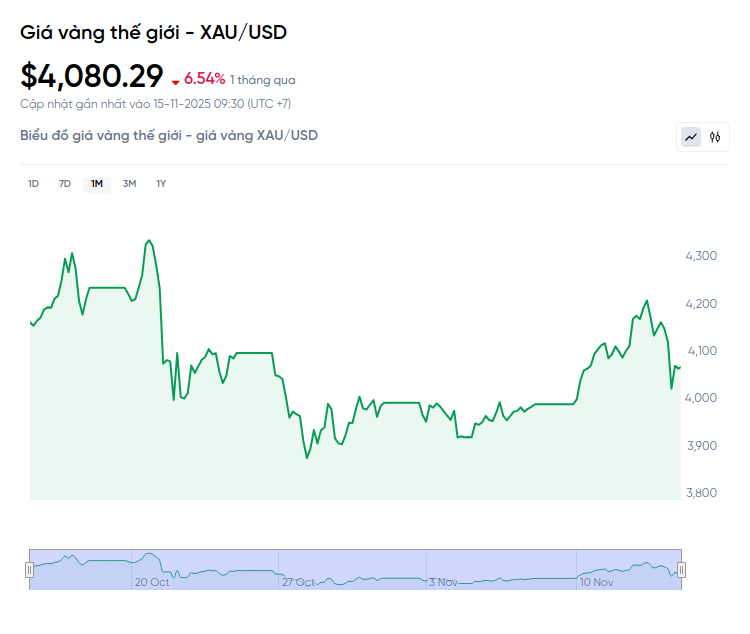Click the 6.54% change percentage
This screenshot has width=750, height=634.
[204, 79]
